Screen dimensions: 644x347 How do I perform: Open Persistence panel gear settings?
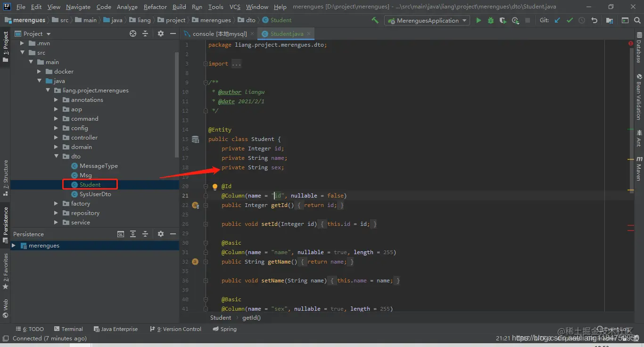(160, 234)
